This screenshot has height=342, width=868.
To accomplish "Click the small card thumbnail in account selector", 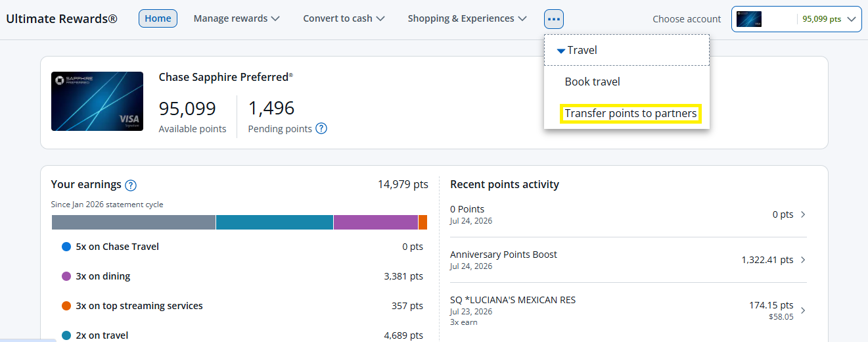I will (x=749, y=19).
